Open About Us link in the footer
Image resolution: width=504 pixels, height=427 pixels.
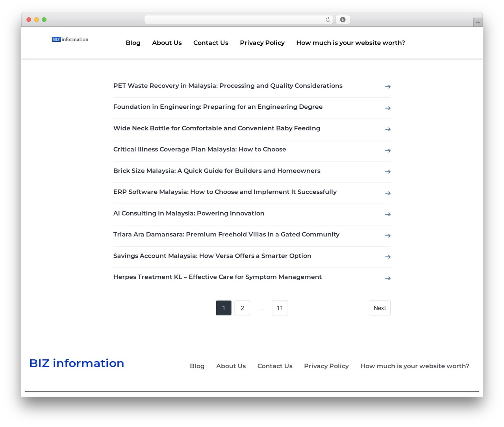click(x=231, y=366)
